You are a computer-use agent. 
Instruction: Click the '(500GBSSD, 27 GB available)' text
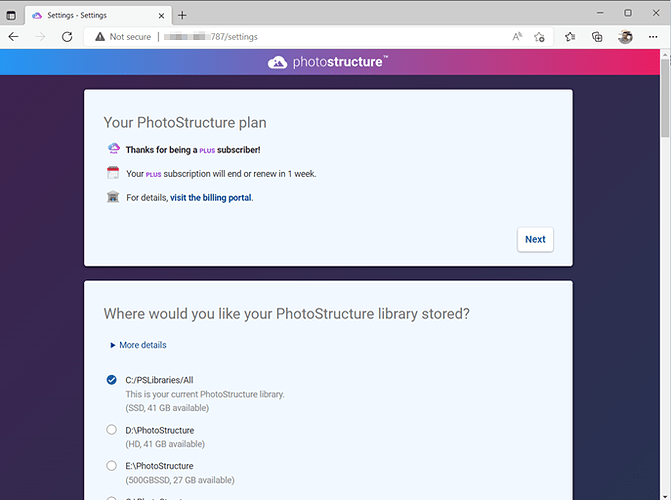click(x=180, y=480)
